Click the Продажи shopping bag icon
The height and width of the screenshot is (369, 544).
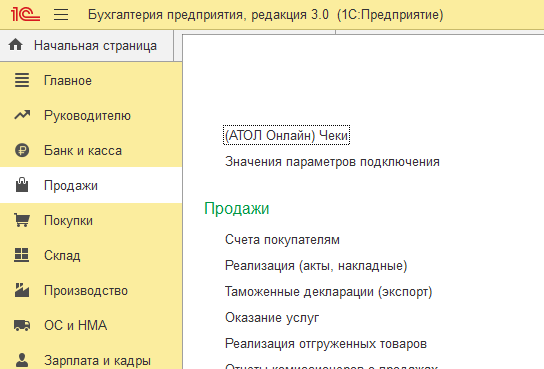[22, 184]
